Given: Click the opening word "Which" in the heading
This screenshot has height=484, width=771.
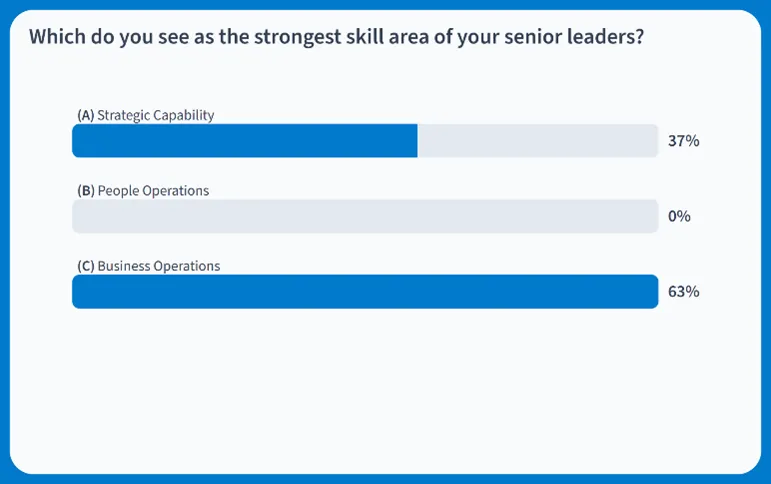Looking at the screenshot, I should (x=56, y=37).
